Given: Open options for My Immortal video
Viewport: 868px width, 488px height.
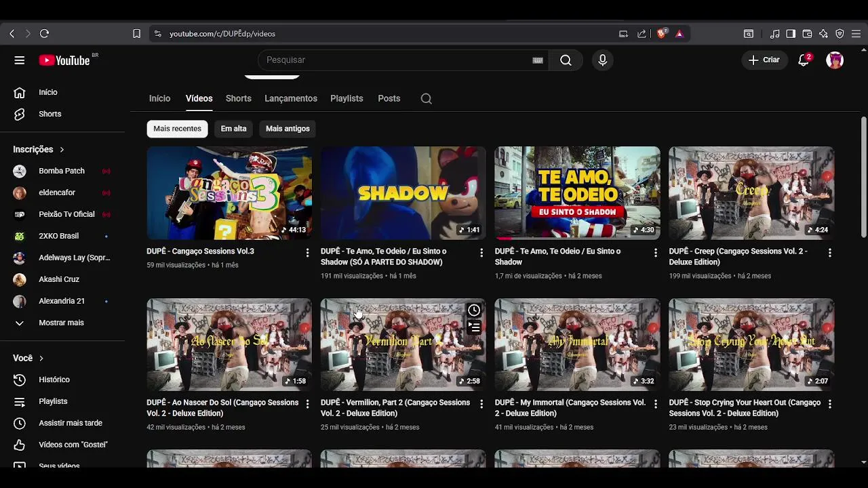Looking at the screenshot, I should click(655, 404).
